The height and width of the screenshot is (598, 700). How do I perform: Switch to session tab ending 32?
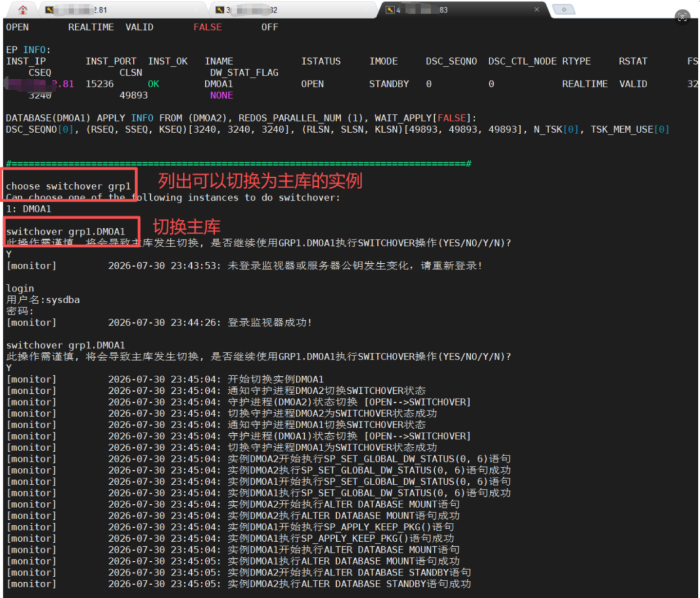[x=292, y=10]
